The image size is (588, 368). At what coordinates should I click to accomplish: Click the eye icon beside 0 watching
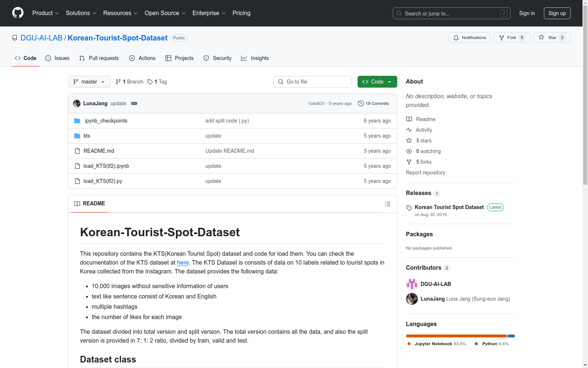(x=409, y=151)
